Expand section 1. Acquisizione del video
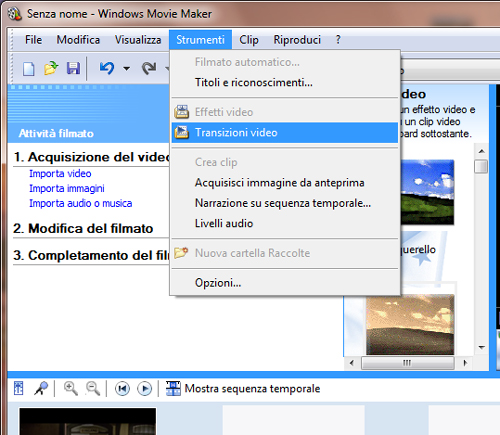 [92, 157]
